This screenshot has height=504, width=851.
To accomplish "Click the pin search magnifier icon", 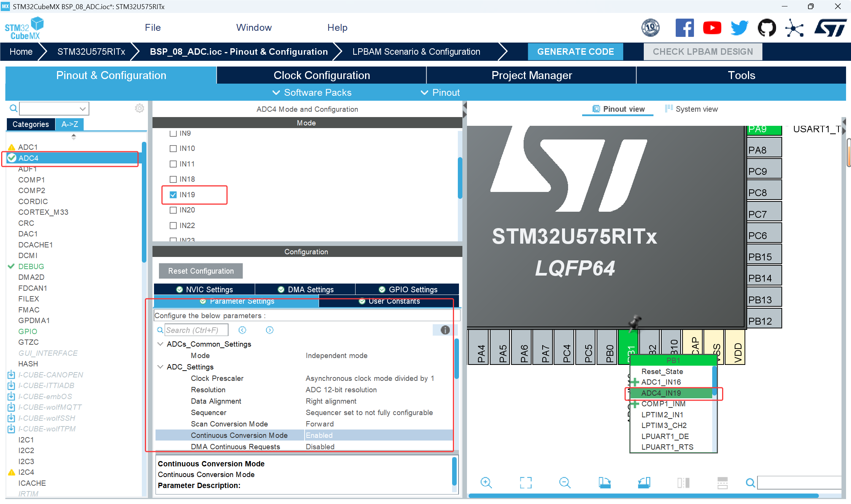I will (x=750, y=483).
